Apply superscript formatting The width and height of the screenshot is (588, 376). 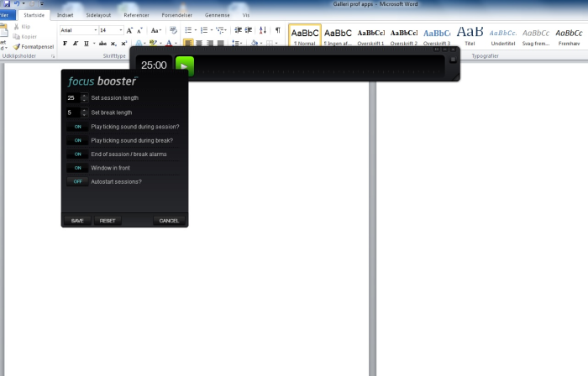pos(124,44)
